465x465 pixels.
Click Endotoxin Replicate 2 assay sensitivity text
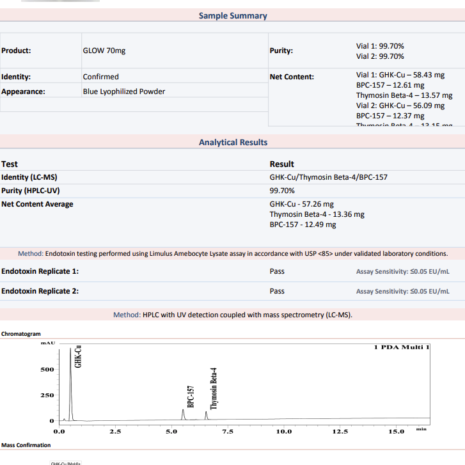pyautogui.click(x=402, y=291)
